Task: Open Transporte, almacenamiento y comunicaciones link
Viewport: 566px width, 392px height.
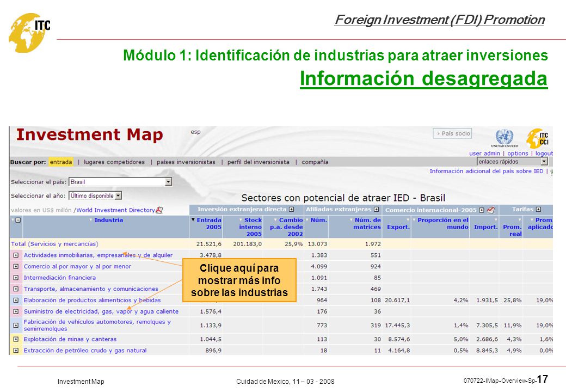Action: click(x=91, y=289)
